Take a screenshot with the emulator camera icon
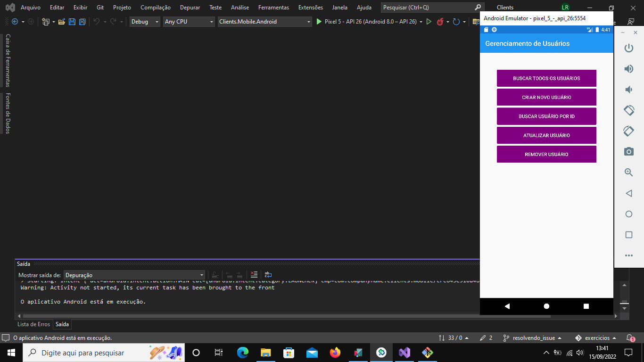This screenshot has height=362, width=644. [629, 151]
